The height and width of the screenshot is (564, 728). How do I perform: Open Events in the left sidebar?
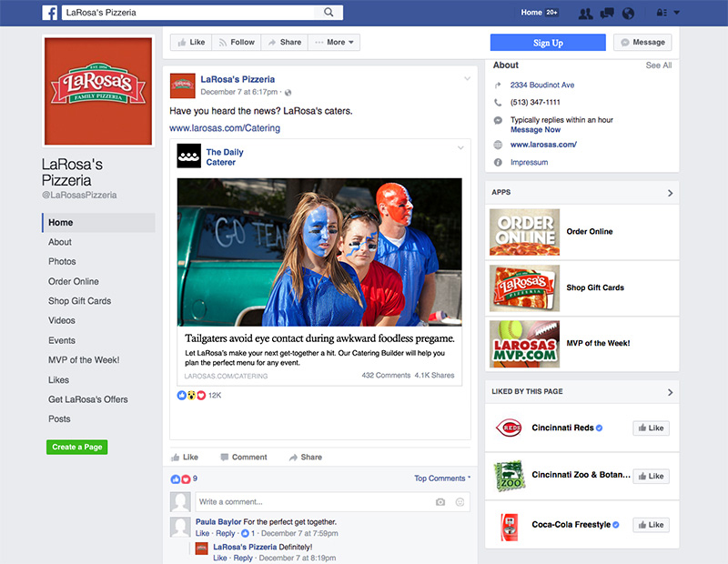61,340
